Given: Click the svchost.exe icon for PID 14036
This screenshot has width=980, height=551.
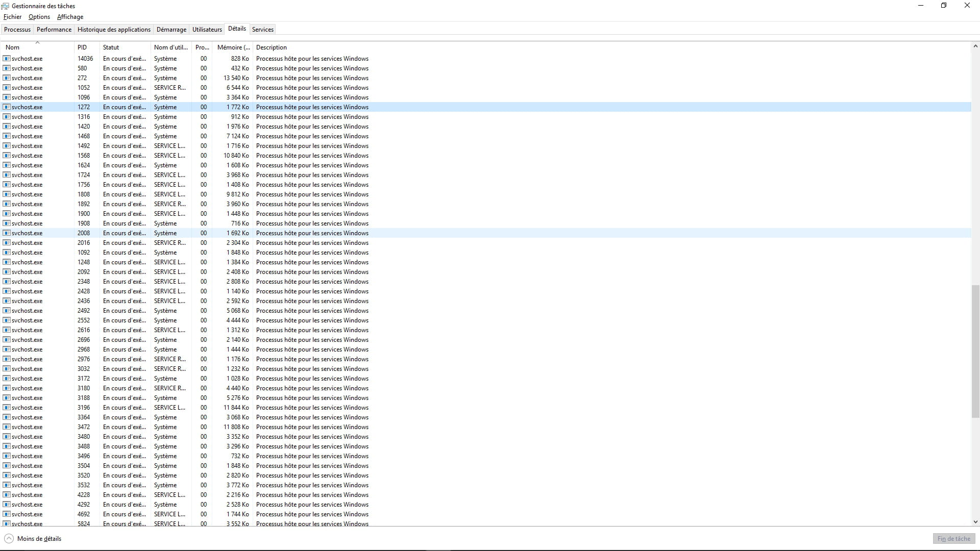Looking at the screenshot, I should 7,59.
